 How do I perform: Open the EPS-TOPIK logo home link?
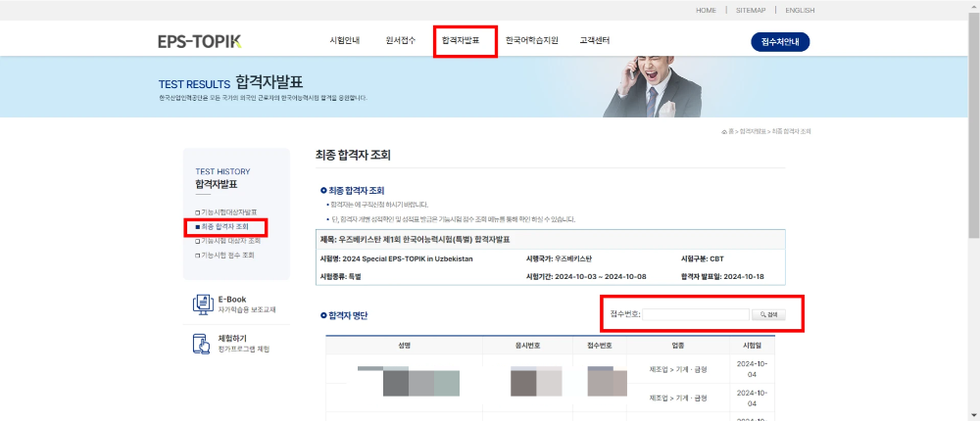point(199,41)
